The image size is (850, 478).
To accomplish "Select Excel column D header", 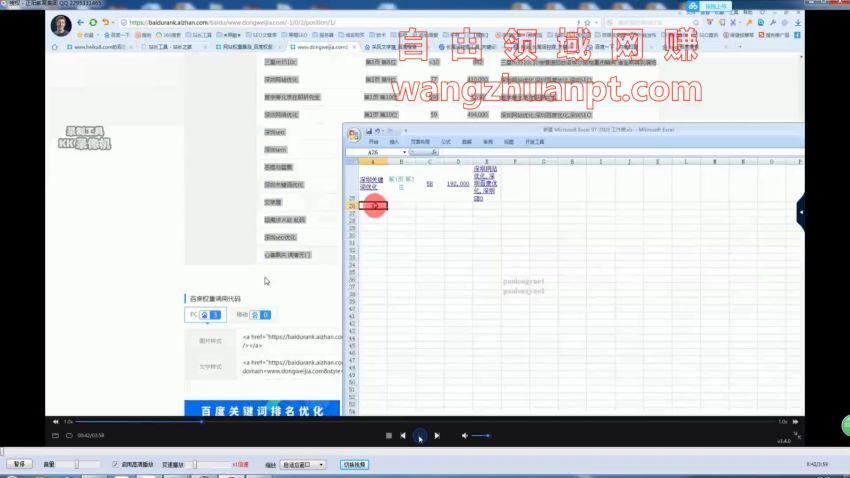I will point(458,162).
